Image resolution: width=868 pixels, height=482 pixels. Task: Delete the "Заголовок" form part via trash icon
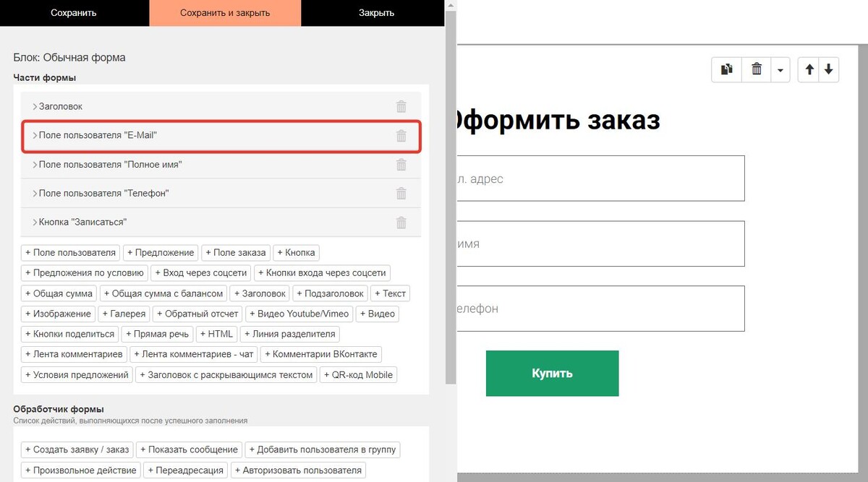point(401,106)
